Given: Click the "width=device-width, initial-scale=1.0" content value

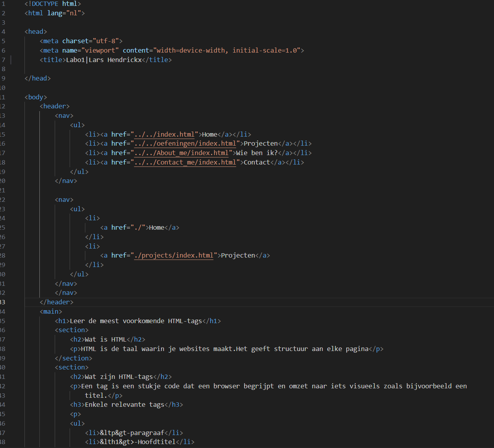Looking at the screenshot, I should (227, 51).
